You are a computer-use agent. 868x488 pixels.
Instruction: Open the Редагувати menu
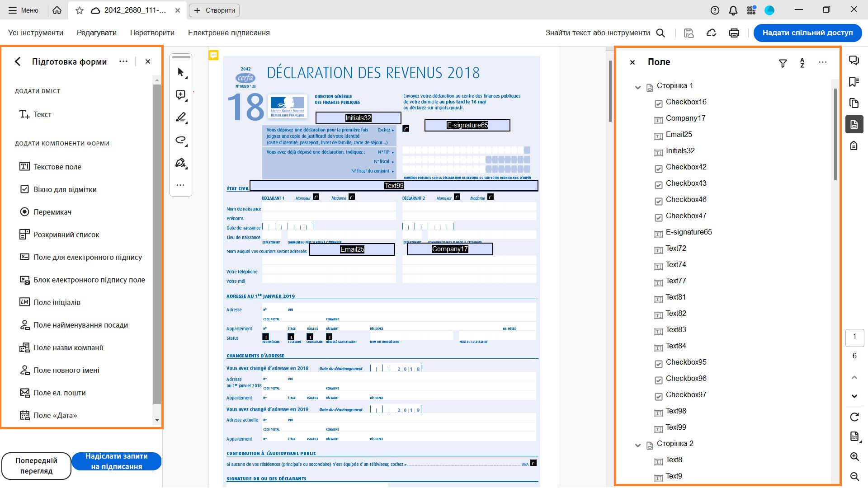point(97,33)
